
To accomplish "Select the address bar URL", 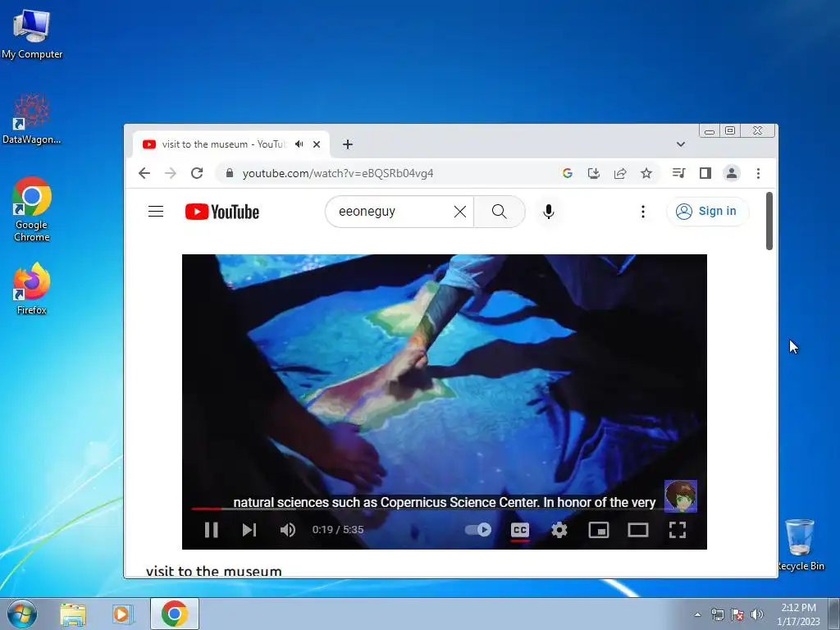I will [x=337, y=173].
